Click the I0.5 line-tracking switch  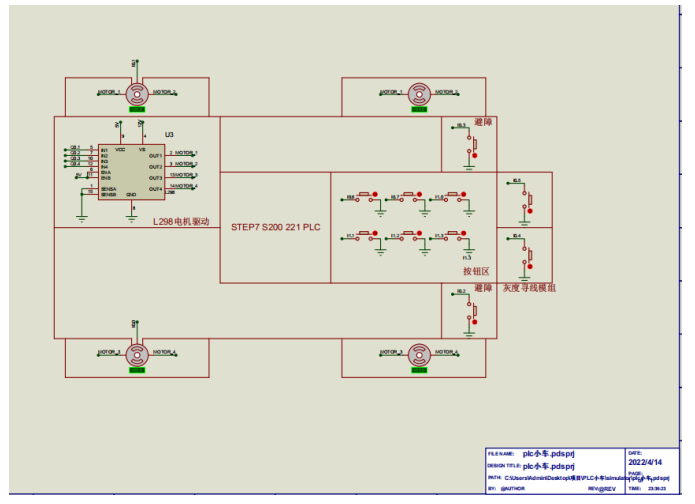pyautogui.click(x=527, y=201)
